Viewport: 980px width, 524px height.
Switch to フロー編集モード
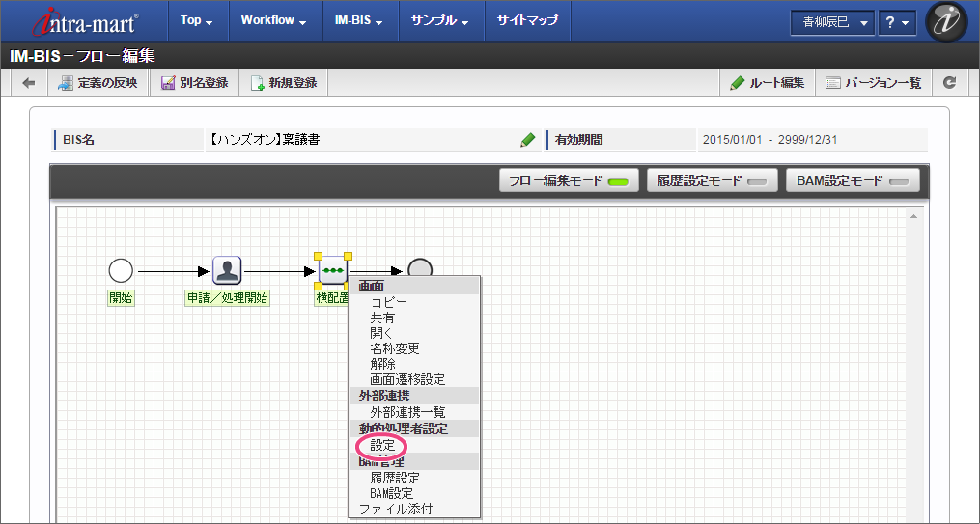[569, 181]
